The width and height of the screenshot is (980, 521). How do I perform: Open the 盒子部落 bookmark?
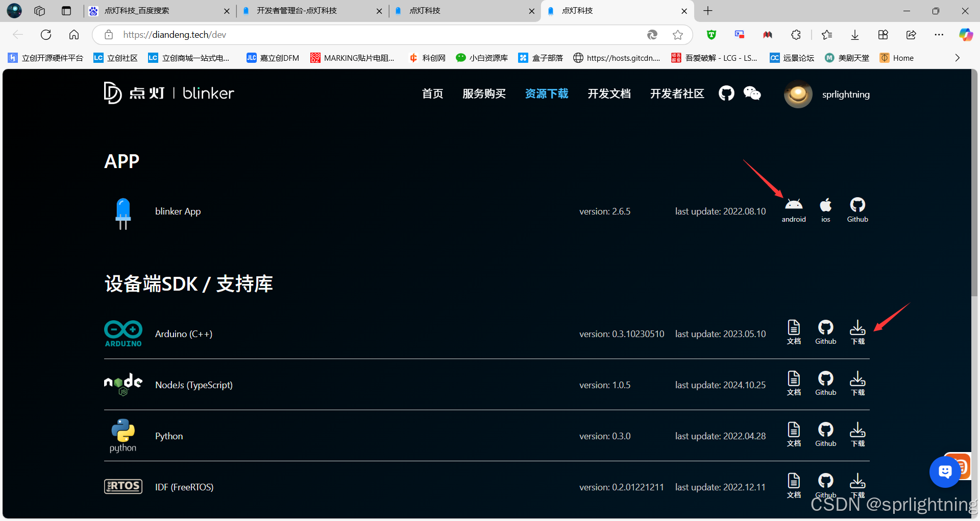541,58
